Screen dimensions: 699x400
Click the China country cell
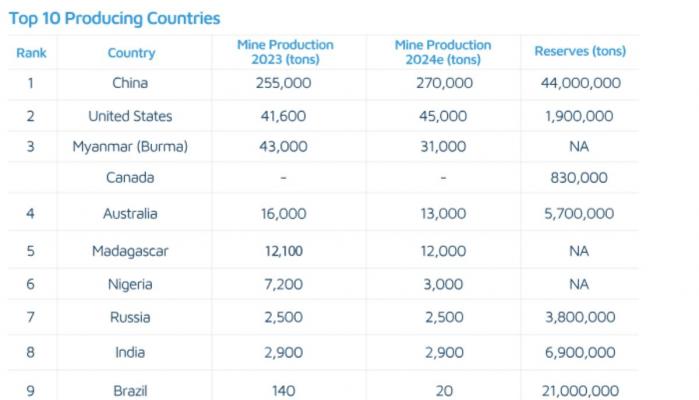130,84
